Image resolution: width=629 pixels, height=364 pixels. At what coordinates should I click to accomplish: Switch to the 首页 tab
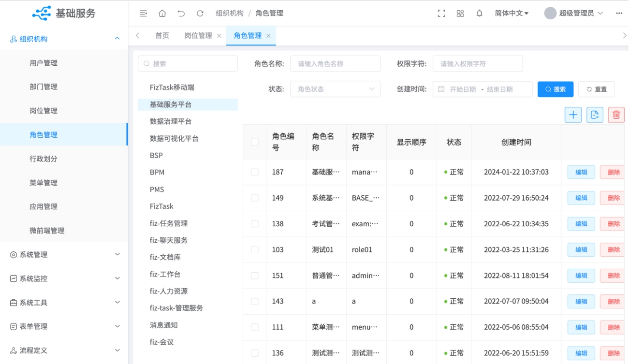(162, 36)
